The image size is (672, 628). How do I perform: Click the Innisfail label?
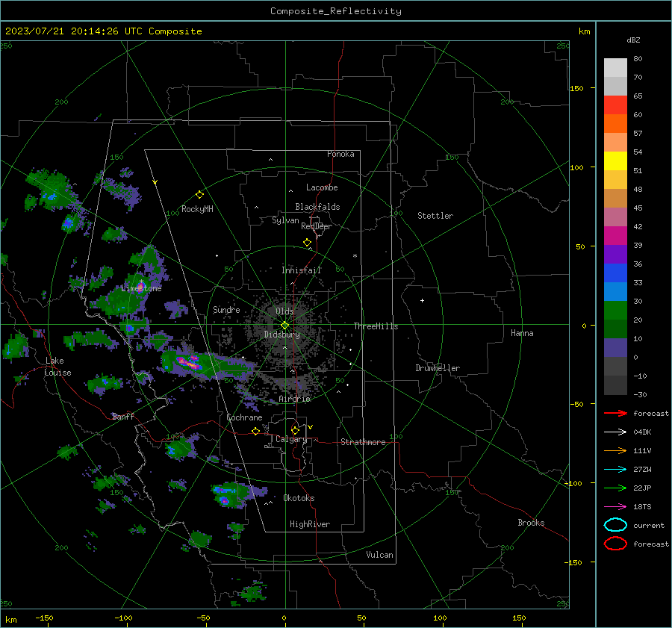301,270
